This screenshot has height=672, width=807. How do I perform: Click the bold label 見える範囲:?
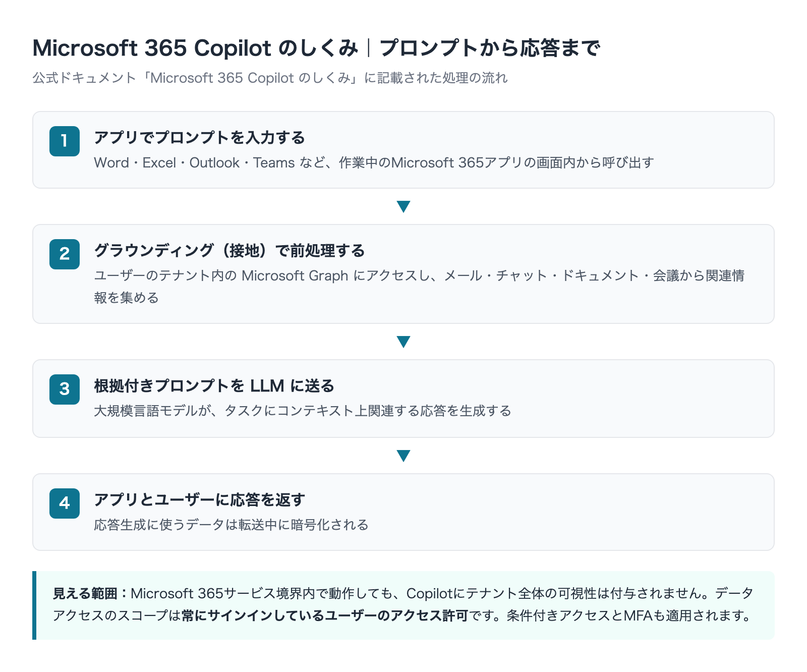pyautogui.click(x=92, y=593)
